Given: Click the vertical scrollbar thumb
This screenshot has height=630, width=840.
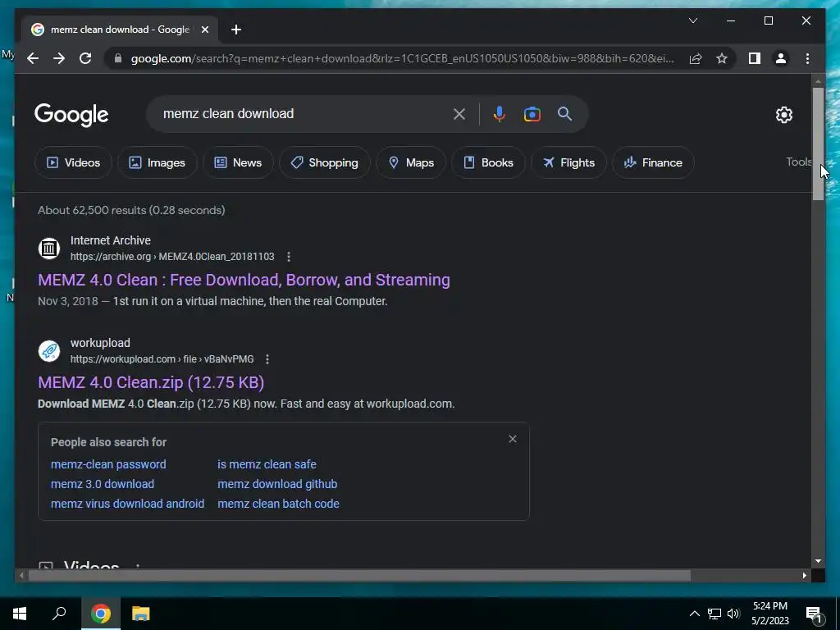Looking at the screenshot, I should click(818, 144).
